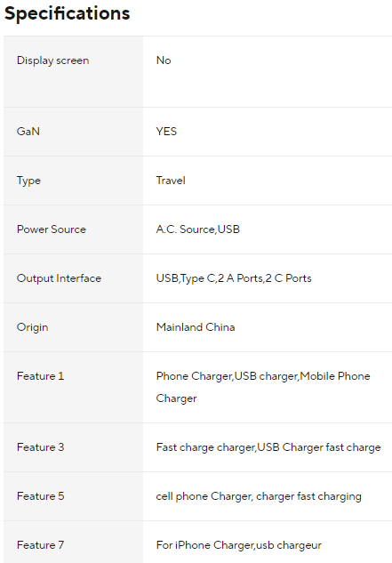Select the Feature 1 label
392x563 pixels.
pos(40,376)
